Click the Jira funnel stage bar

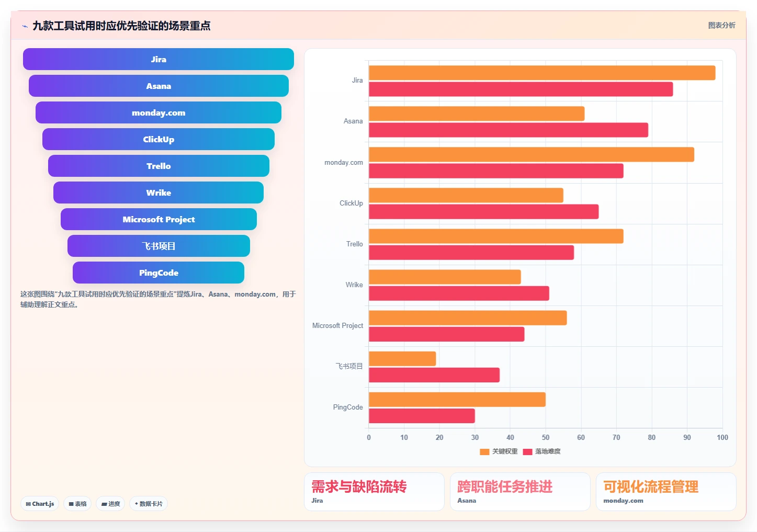tap(159, 59)
